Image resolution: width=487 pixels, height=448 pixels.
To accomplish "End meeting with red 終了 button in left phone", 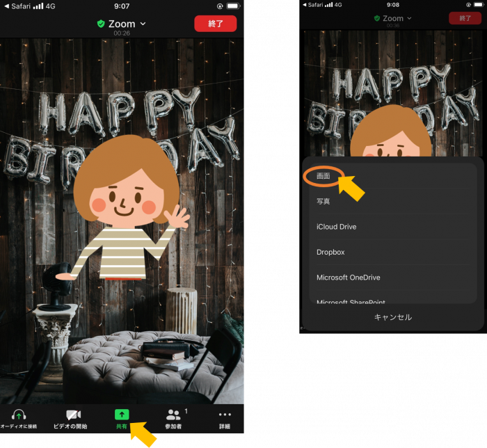I will pos(216,24).
